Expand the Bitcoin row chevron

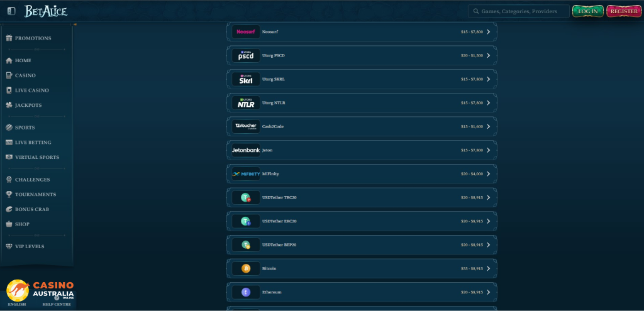488,269
